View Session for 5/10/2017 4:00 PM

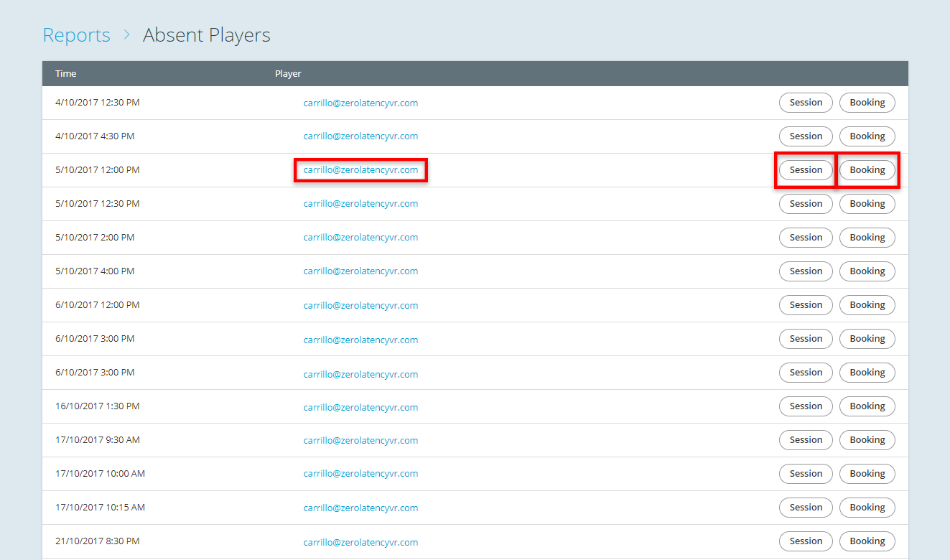pyautogui.click(x=806, y=271)
